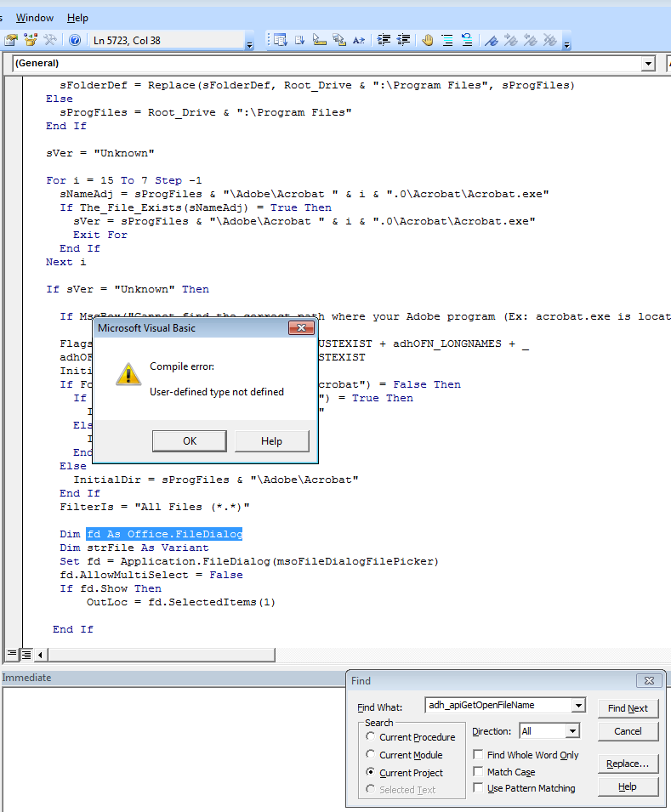Viewport: 671px width, 812px height.
Task: Click the Comment Block icon
Action: [x=447, y=40]
